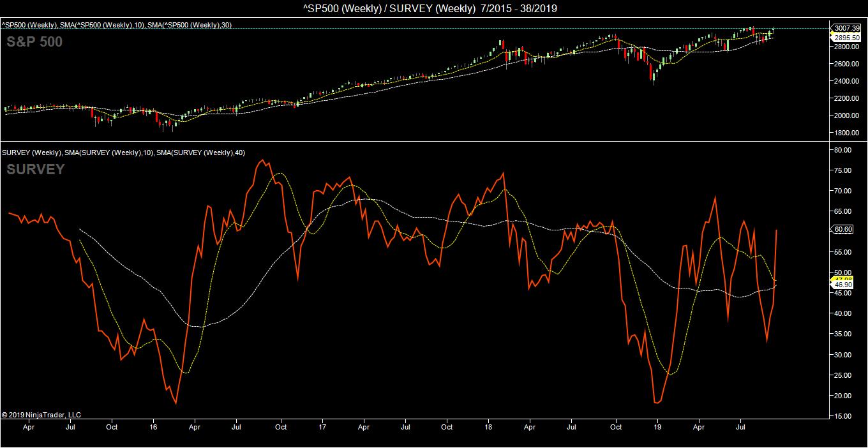This screenshot has width=868, height=448.
Task: Click the 30.00 survey axis label
Action: point(843,355)
